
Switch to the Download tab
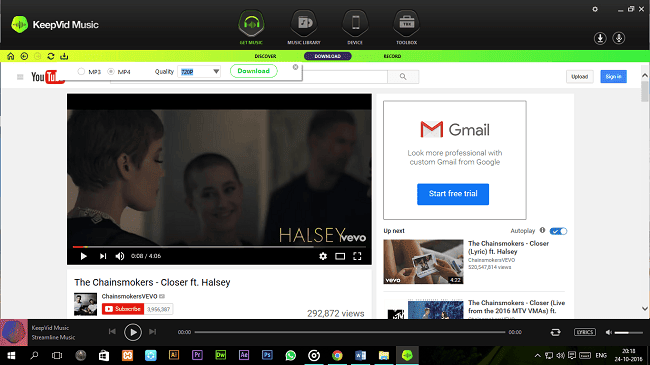click(327, 56)
